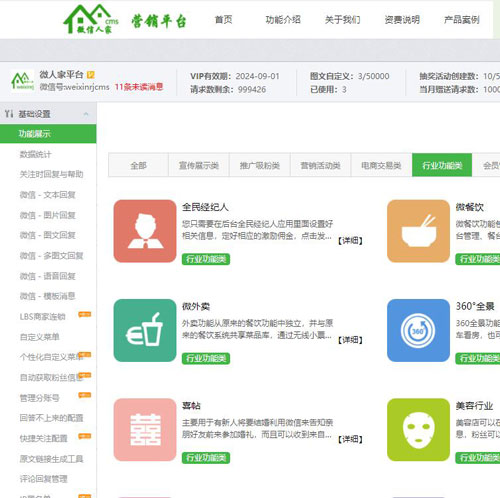Open 产品案例 in top navigation
Viewport: 500px width, 498px height.
(462, 20)
